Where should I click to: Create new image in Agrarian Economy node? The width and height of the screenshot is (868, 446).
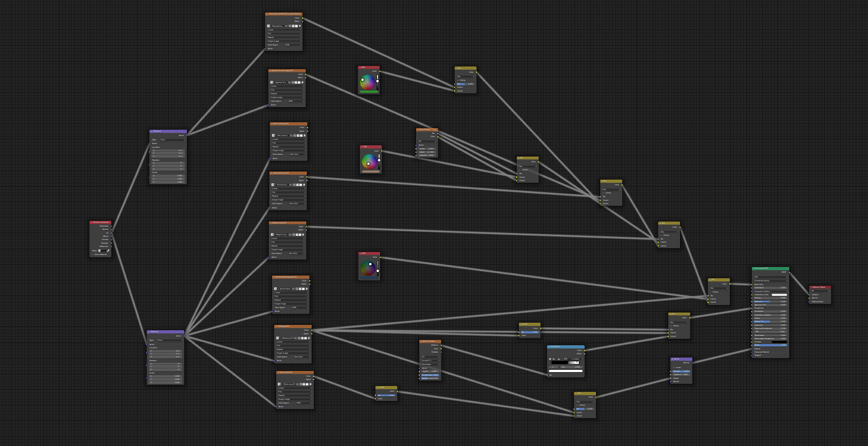296,83
